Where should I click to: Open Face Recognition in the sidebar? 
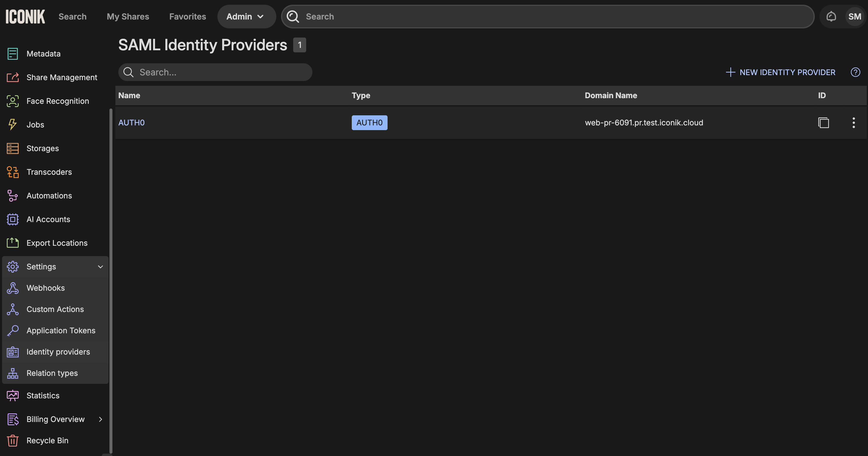coord(58,101)
